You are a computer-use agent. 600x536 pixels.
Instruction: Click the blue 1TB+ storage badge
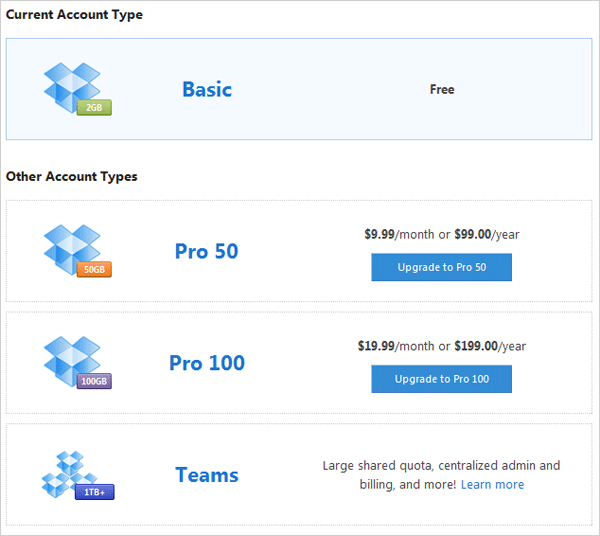pyautogui.click(x=95, y=492)
